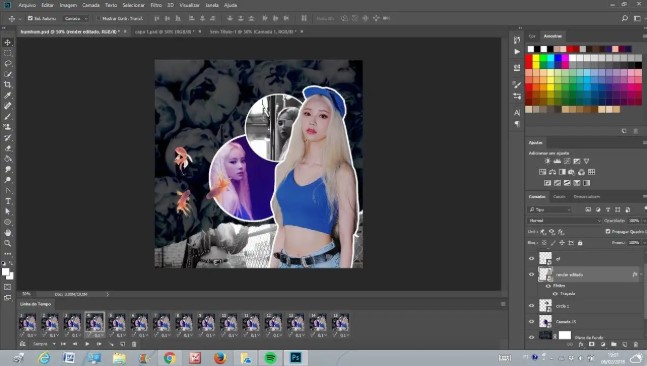The width and height of the screenshot is (647, 366).
Task: Lock all attributes of the layer
Action: pos(580,243)
